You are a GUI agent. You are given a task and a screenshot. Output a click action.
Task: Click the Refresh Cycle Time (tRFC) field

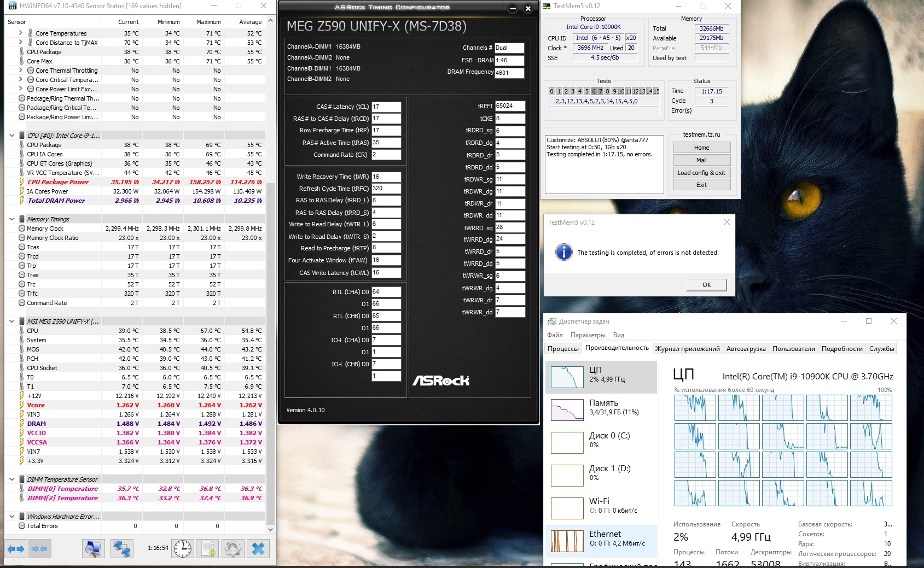(x=386, y=189)
